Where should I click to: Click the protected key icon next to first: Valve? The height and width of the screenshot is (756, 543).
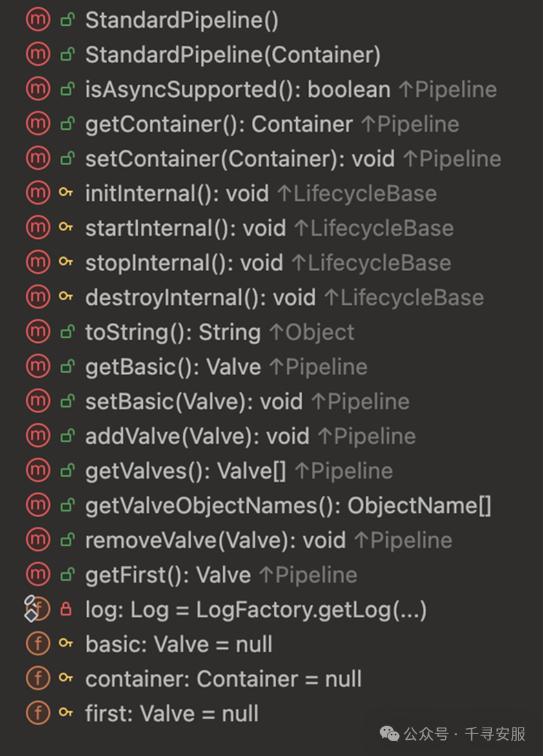pos(66,713)
